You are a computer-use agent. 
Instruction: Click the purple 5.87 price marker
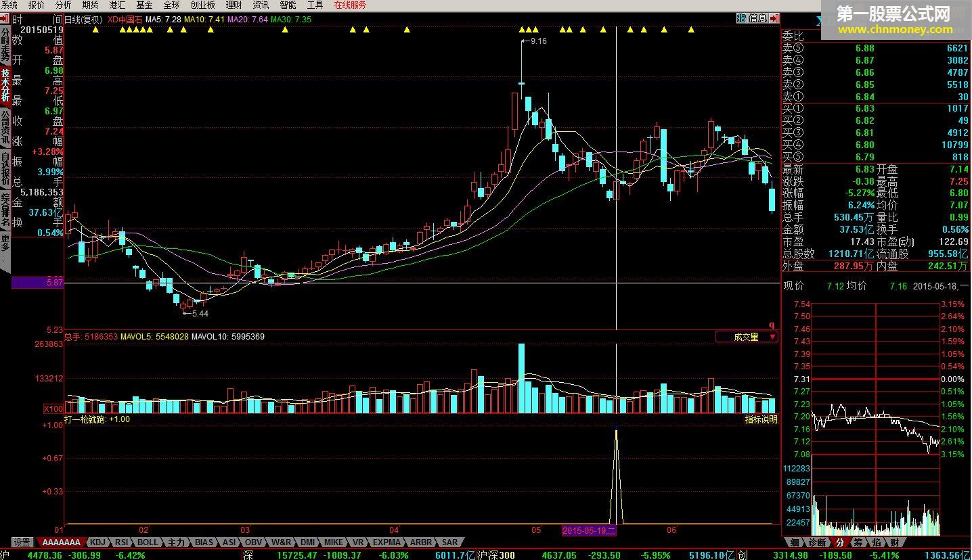pos(38,283)
